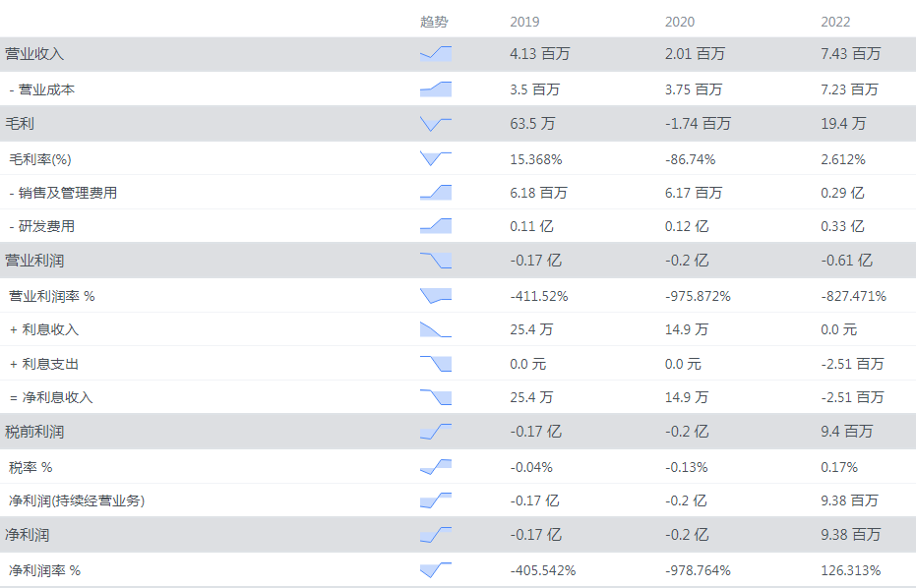This screenshot has height=588, width=916.
Task: Open the 毛利率(%) trend sparkline
Action: [435, 158]
